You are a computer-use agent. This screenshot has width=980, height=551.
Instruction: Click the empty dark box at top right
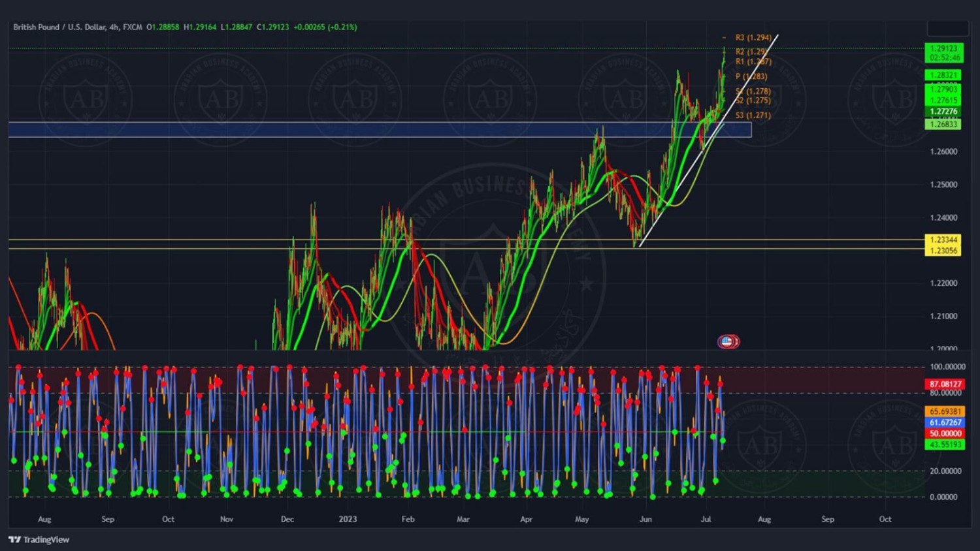click(x=947, y=29)
